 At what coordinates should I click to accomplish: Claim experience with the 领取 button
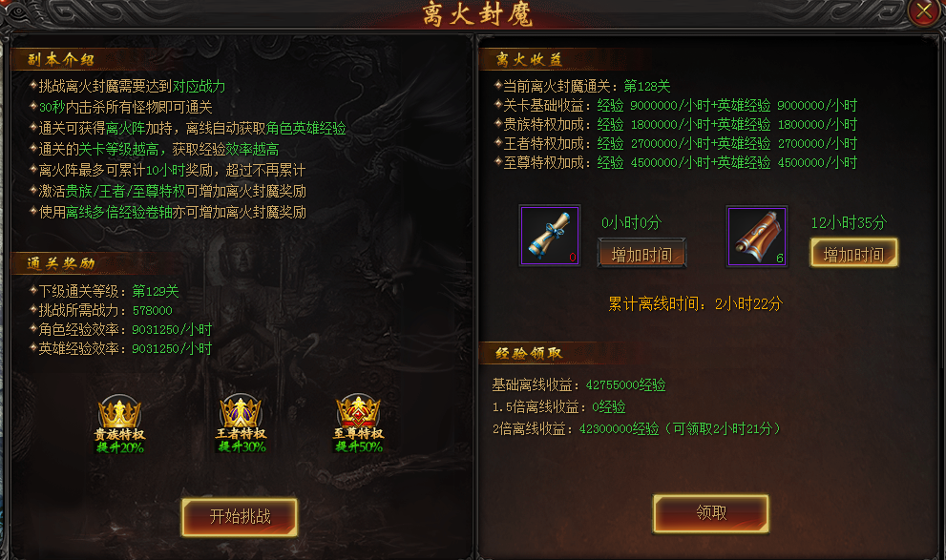[711, 513]
